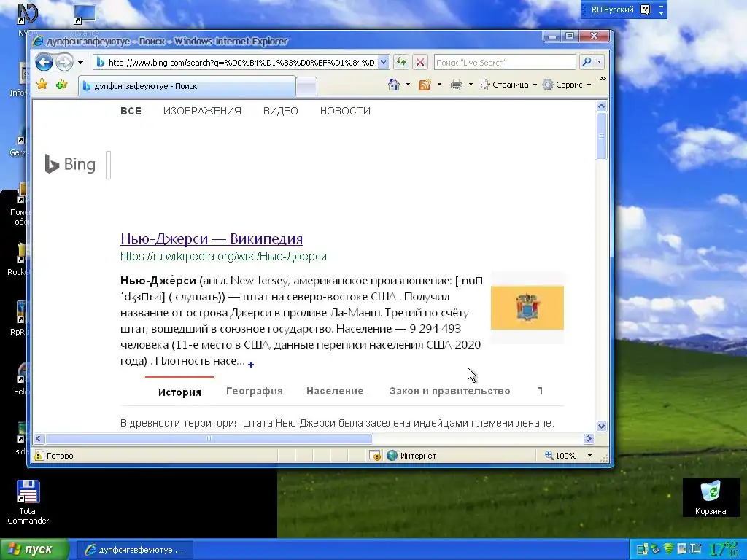Click horizontal scrollbar left arrow

[x=39, y=438]
